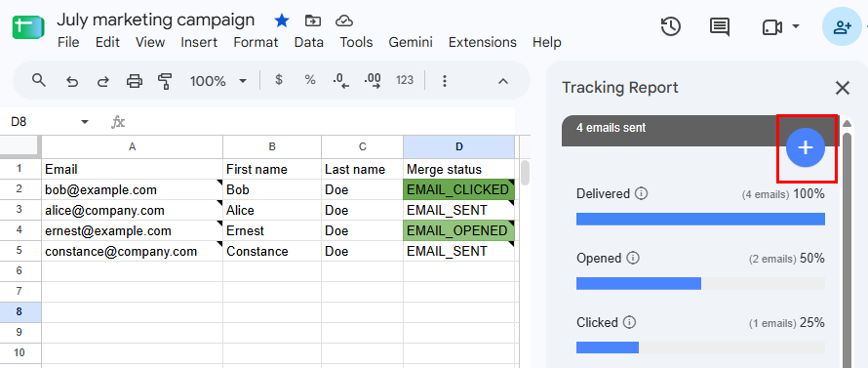The image size is (868, 368).
Task: Open the Gemini menu
Action: click(411, 43)
